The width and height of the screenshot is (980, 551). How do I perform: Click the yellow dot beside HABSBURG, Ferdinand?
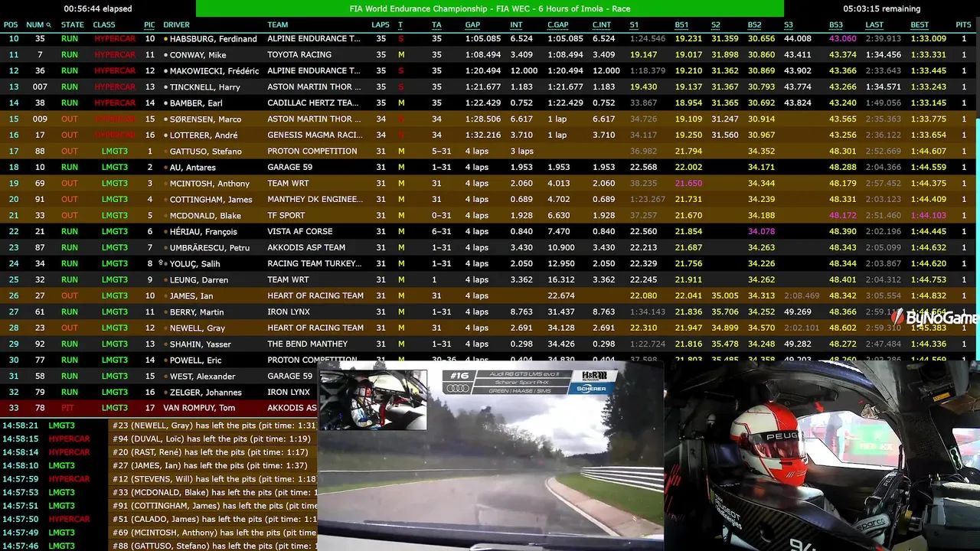(x=166, y=39)
